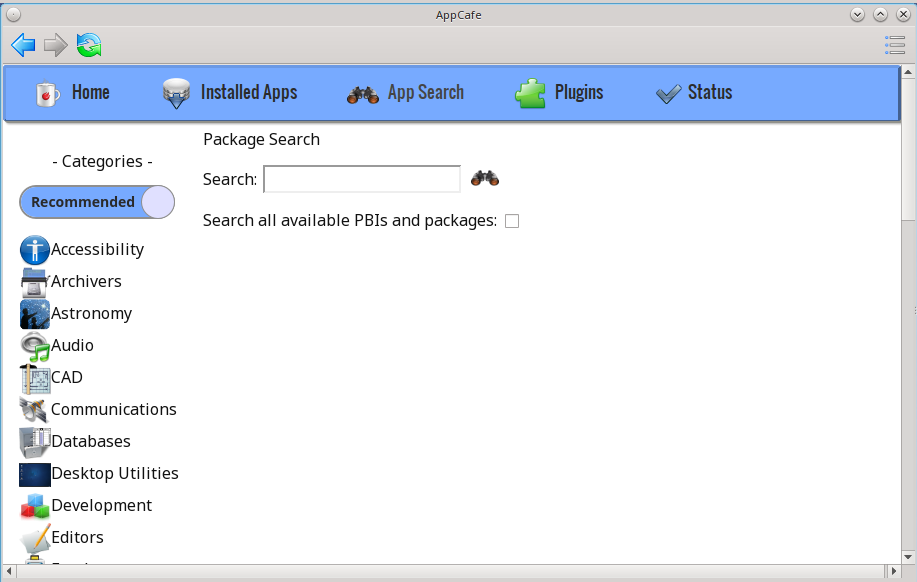
Task: Refresh the AppCafe page
Action: coord(89,45)
